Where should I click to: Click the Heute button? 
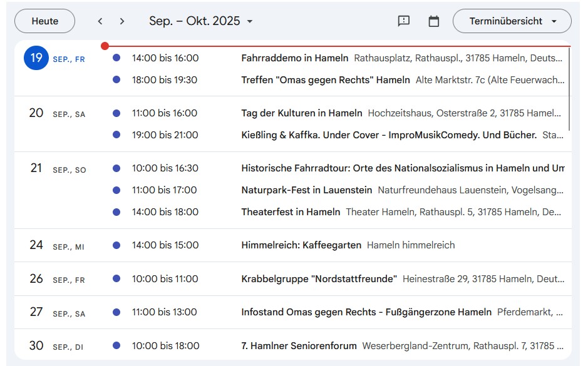click(44, 21)
